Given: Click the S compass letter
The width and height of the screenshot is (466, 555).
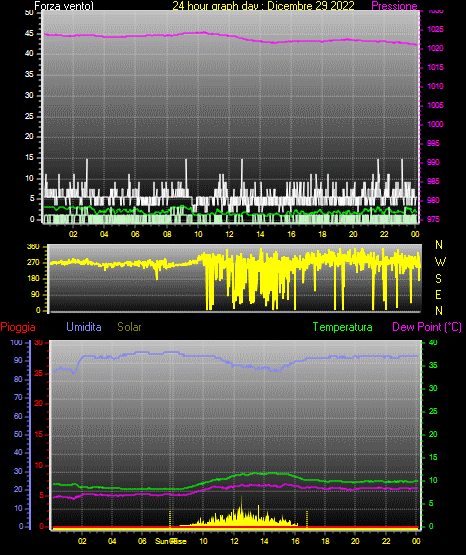Looking at the screenshot, I should 438,279.
